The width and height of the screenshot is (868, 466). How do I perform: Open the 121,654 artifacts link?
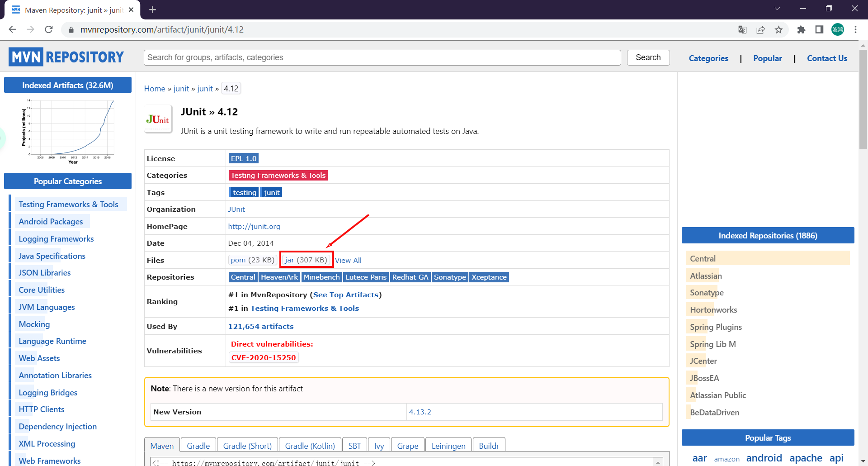point(261,327)
